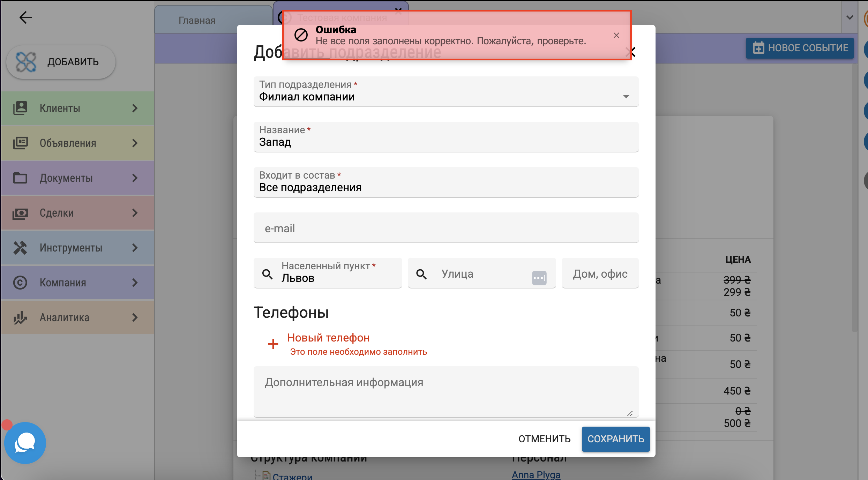Open the Документы folder icon
The height and width of the screenshot is (480, 868).
pos(20,178)
